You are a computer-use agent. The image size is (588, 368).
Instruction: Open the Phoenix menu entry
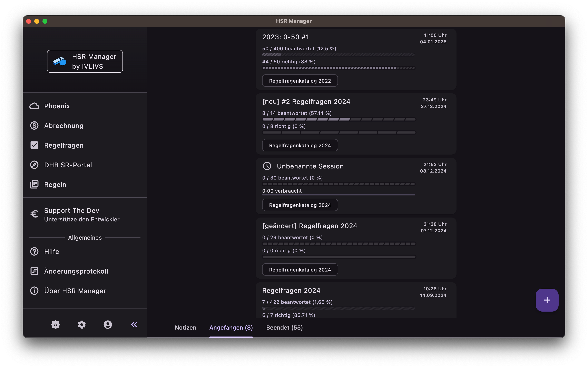pyautogui.click(x=85, y=106)
